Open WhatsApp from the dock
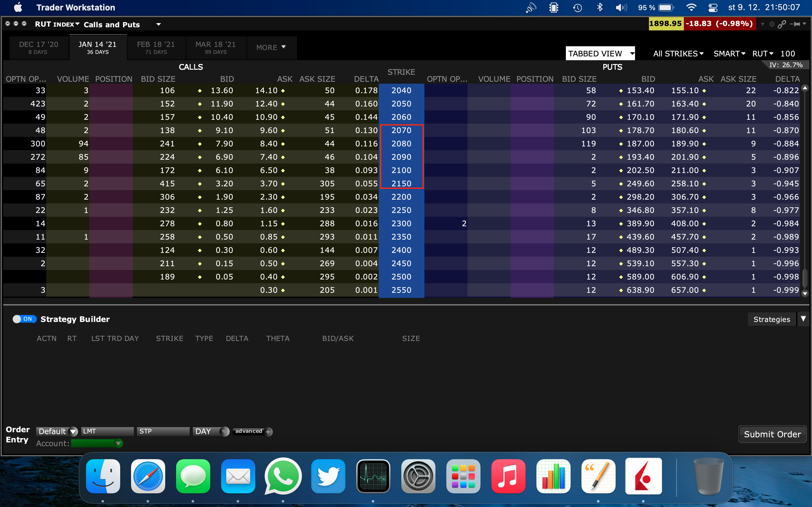The height and width of the screenshot is (507, 812). pos(283,477)
